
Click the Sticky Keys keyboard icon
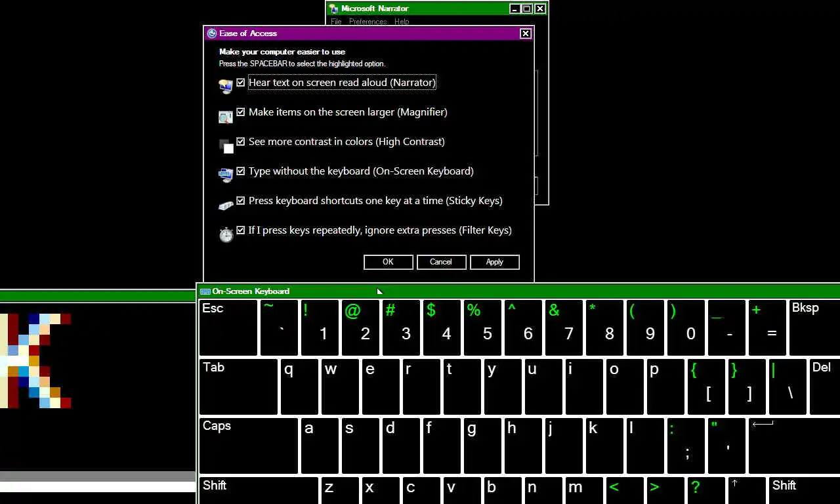tap(226, 205)
